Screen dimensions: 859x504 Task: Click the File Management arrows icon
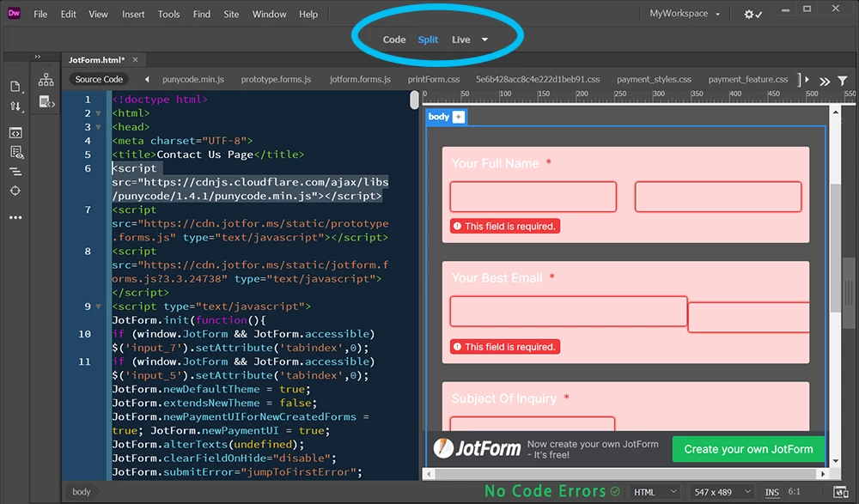(15, 106)
